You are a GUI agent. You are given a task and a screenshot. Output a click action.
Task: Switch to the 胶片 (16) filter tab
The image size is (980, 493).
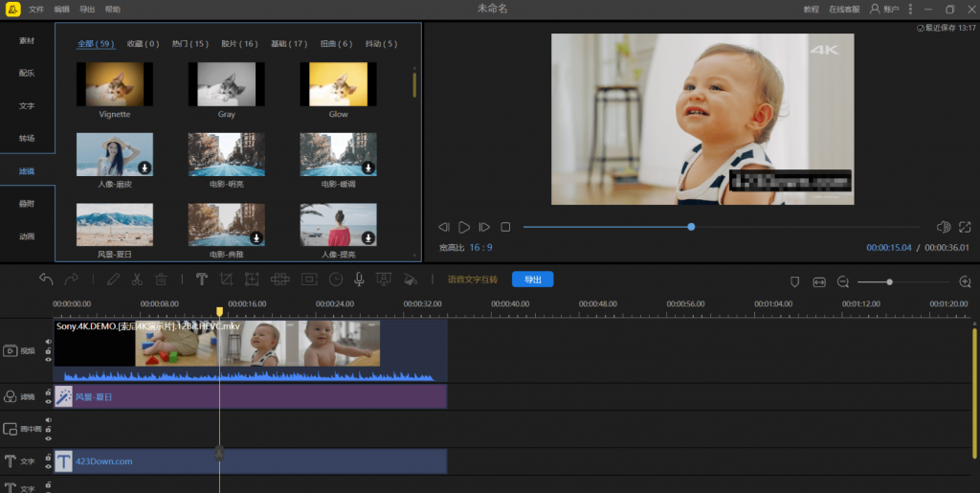coord(239,44)
